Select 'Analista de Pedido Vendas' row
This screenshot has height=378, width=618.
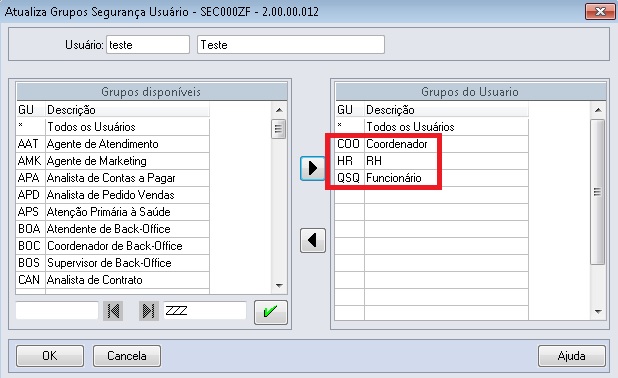point(113,195)
